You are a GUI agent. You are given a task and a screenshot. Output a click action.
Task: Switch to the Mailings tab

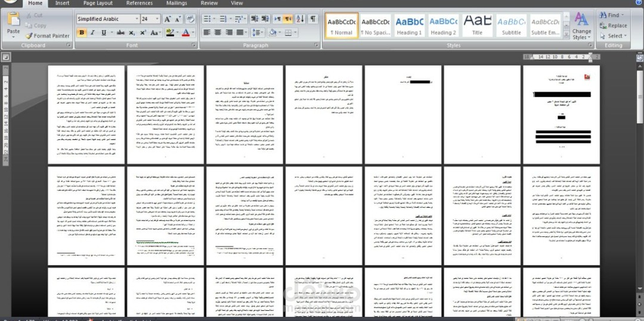177,3
